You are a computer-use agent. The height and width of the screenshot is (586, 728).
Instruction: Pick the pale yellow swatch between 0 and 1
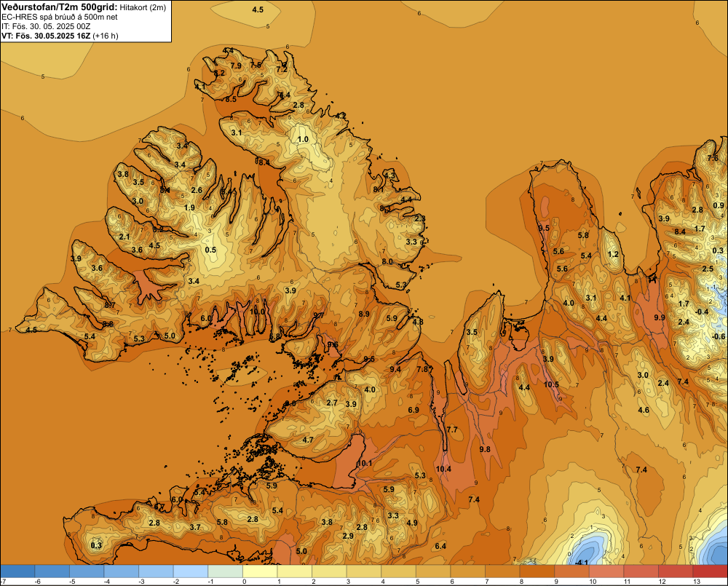coord(260,571)
